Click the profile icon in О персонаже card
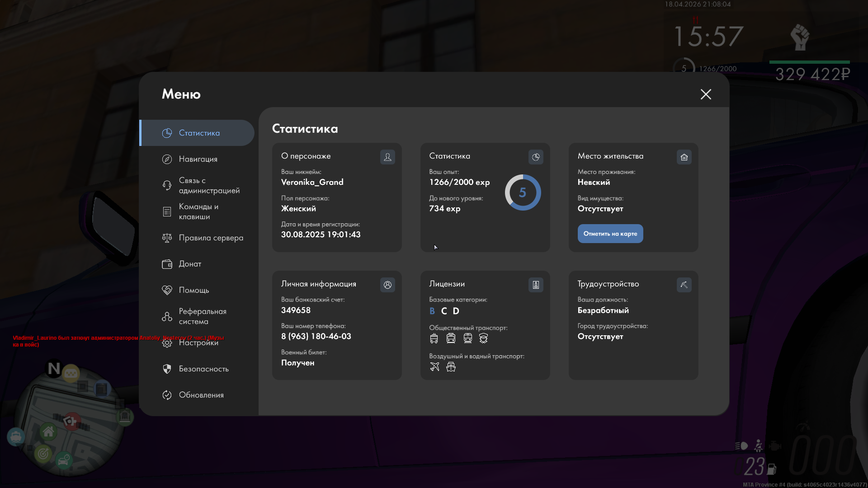Image resolution: width=868 pixels, height=488 pixels. coord(387,157)
